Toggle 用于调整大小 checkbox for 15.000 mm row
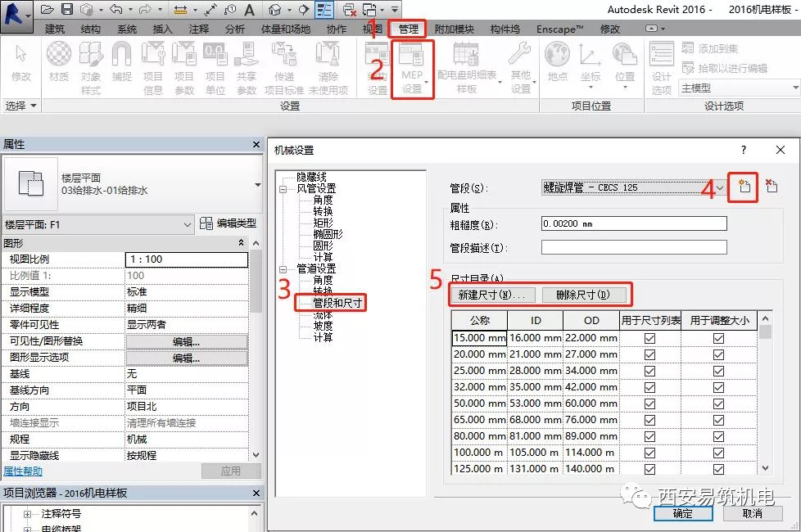Viewport: 801px width, 532px height. pos(719,339)
